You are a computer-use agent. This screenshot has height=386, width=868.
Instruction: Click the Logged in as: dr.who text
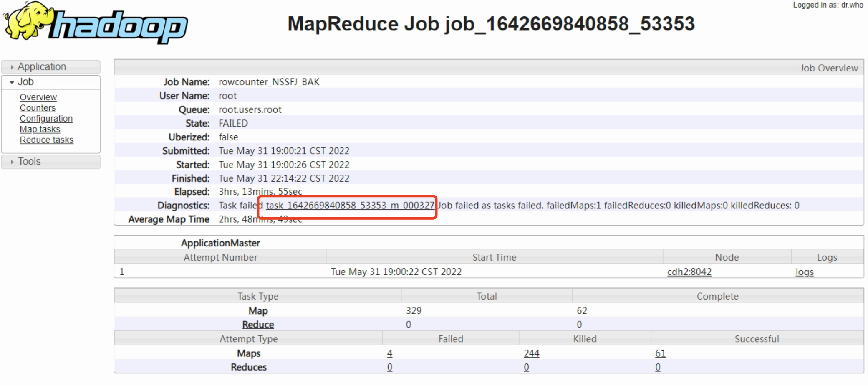click(828, 5)
